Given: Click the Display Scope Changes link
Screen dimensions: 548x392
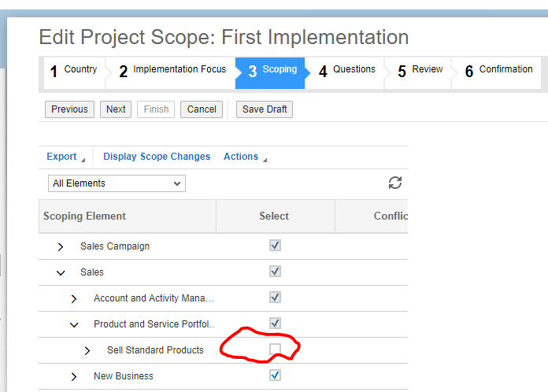Looking at the screenshot, I should 157,157.
